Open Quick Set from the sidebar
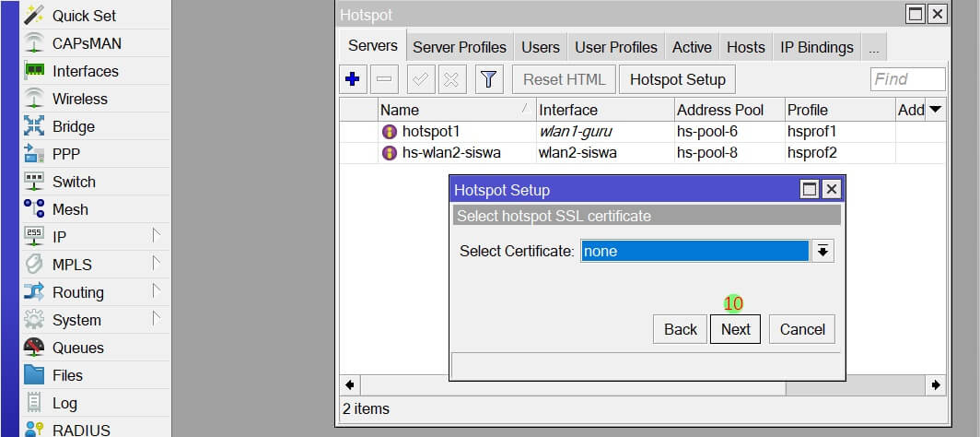Screen dimensions: 980x437 coord(84,16)
